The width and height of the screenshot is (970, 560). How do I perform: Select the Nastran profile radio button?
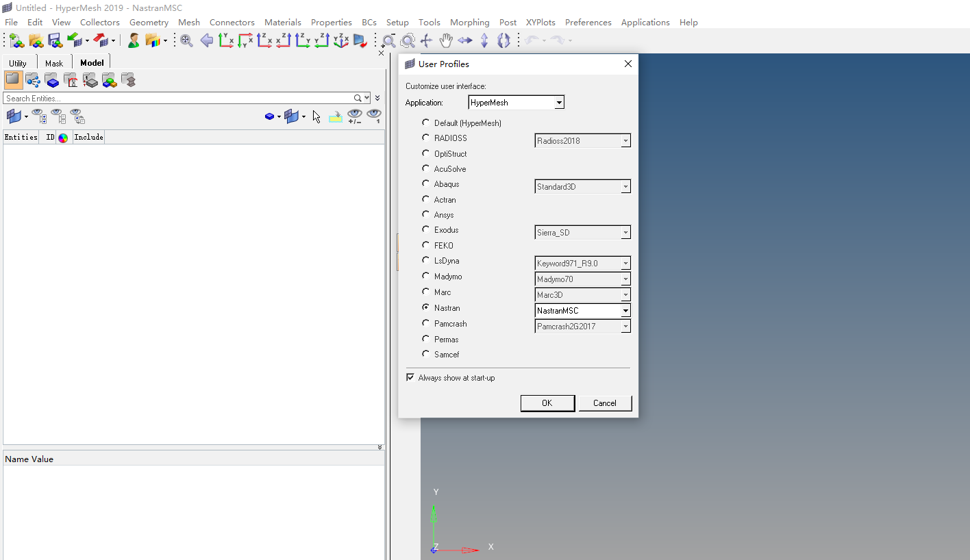(426, 307)
